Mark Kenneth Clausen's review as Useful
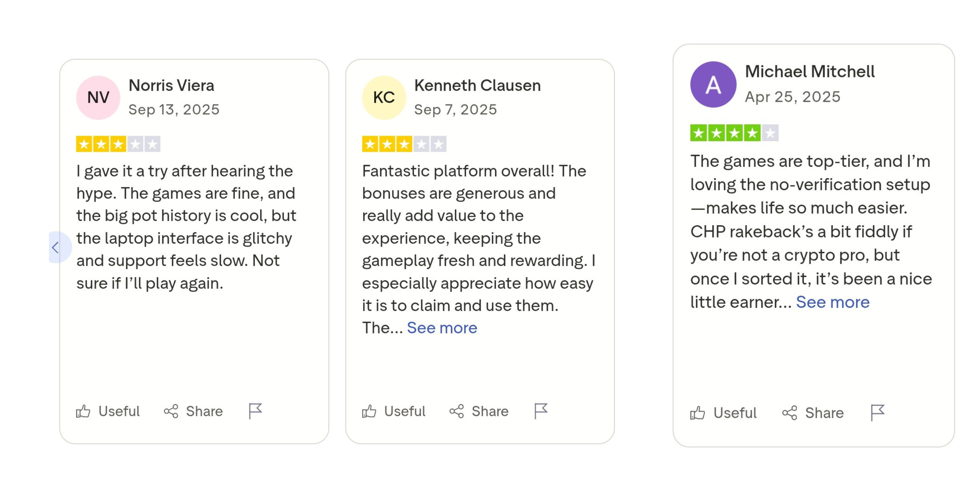 [x=394, y=411]
